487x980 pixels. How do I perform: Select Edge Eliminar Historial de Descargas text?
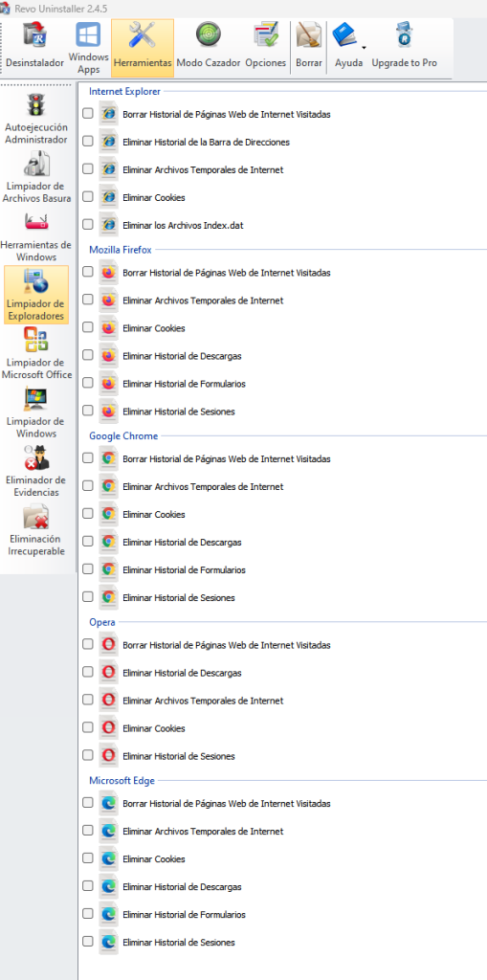(x=182, y=886)
